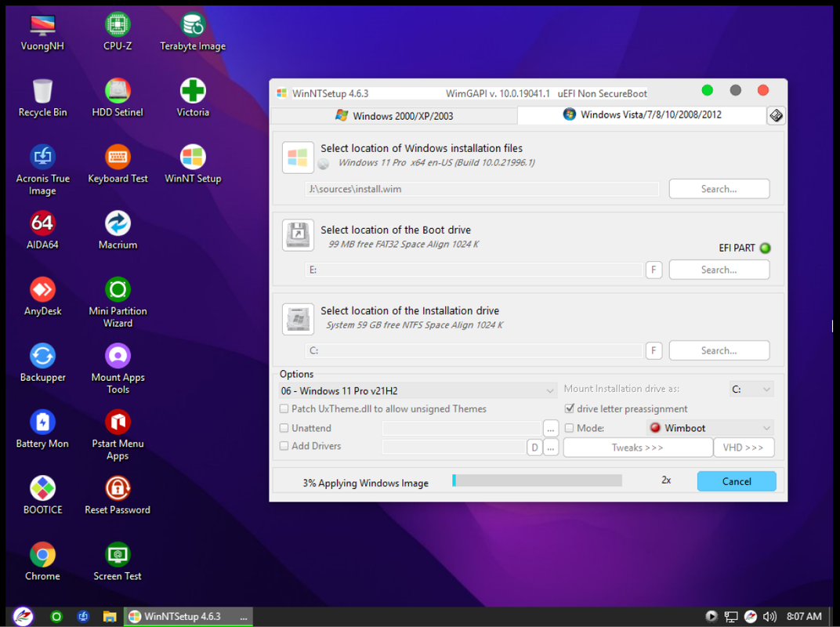Open the Start menu button on the taskbar
Viewport: 840px width, 627px height.
(23, 616)
